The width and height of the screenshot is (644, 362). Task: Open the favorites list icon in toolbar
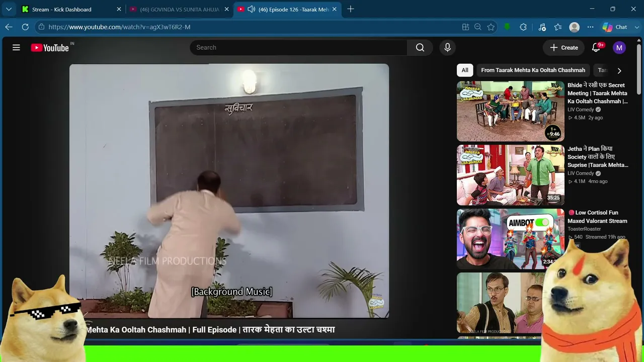558,27
